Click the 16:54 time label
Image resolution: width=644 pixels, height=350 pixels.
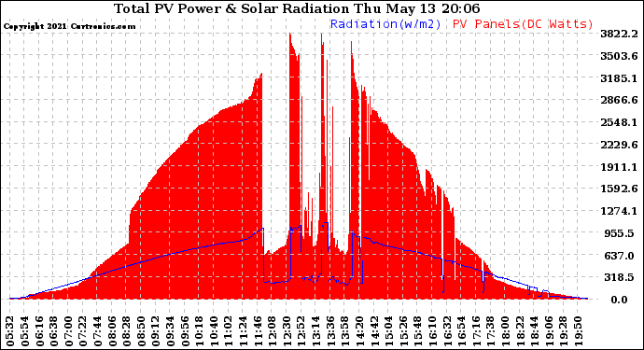(x=462, y=331)
